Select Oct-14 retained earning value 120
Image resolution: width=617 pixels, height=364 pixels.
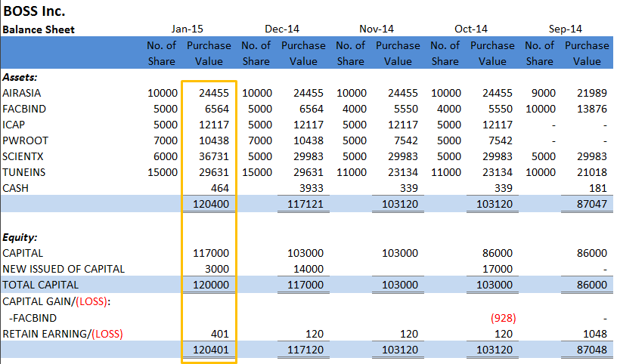pos(504,334)
